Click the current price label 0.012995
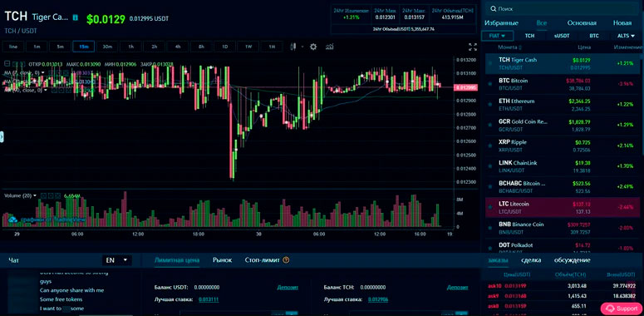 click(465, 87)
